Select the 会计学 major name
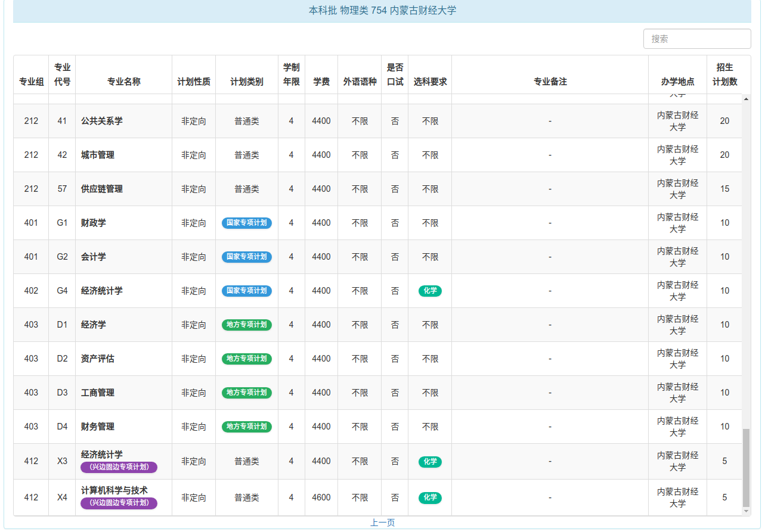 click(94, 257)
